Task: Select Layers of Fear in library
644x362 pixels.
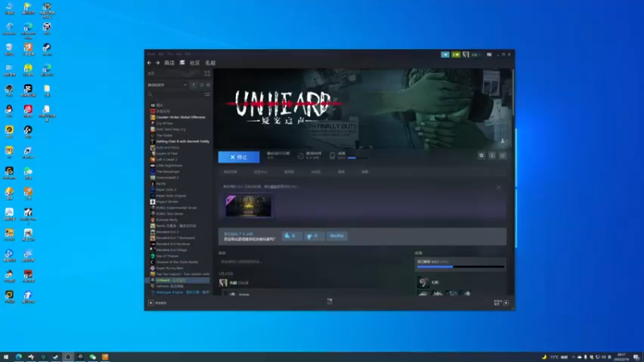Action: (x=167, y=154)
